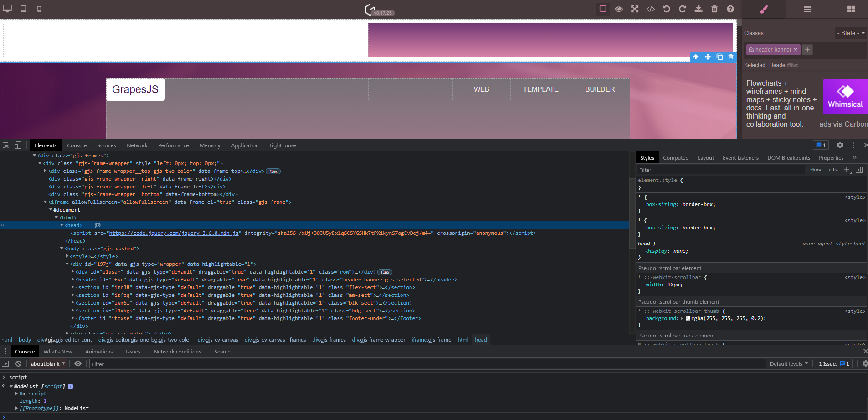
Task: Click move icon on selected component toolbar
Action: (708, 57)
